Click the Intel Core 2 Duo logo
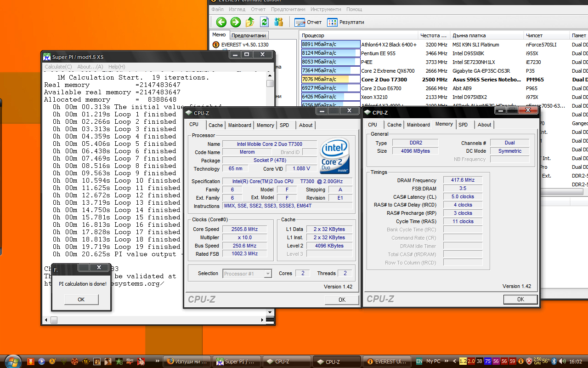Screen dimensions: 588x368 coord(334,156)
